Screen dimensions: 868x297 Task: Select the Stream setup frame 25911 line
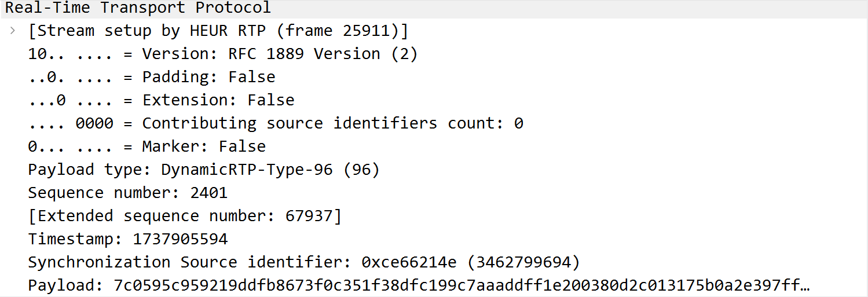pyautogui.click(x=434, y=30)
